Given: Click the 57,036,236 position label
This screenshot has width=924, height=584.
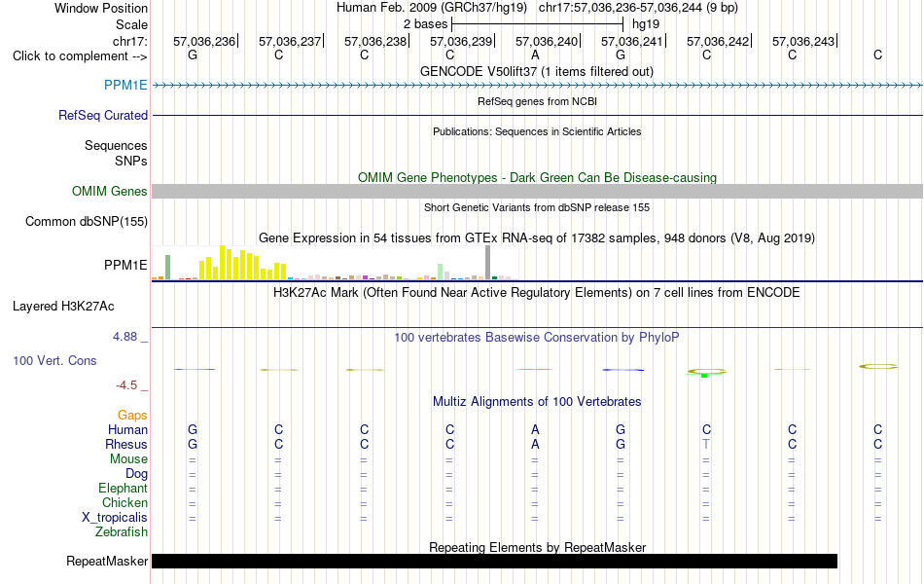Looking at the screenshot, I should (x=204, y=41).
